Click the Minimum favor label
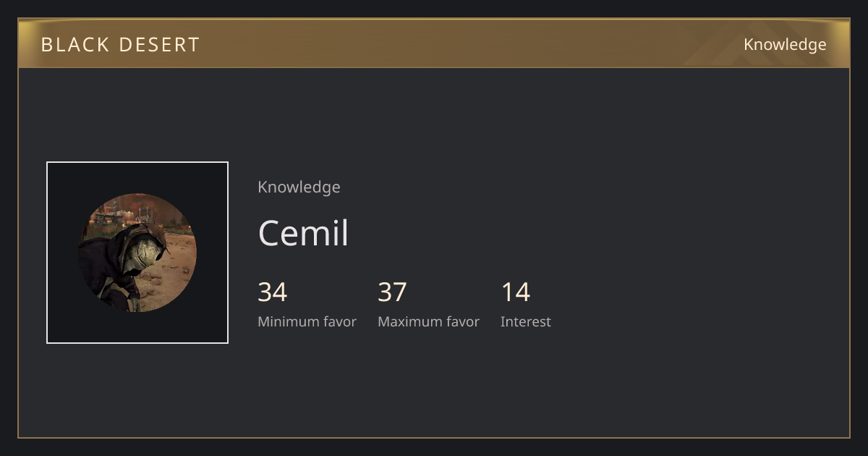Viewport: 868px width, 456px height. [x=307, y=322]
